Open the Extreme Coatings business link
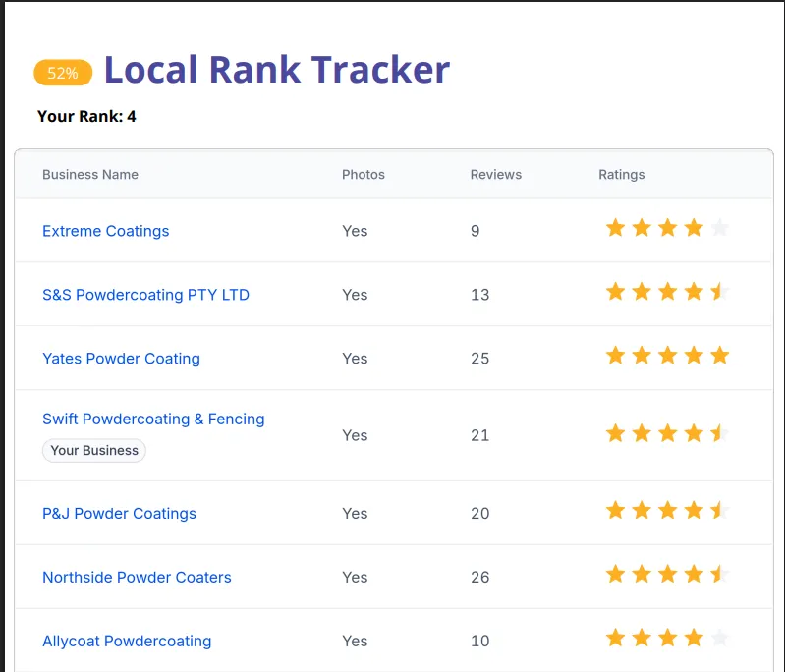The height and width of the screenshot is (672, 785). tap(106, 231)
